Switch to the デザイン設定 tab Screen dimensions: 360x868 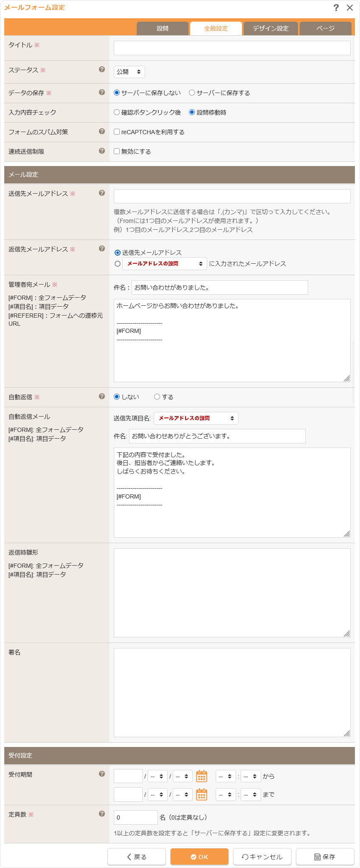pyautogui.click(x=270, y=28)
